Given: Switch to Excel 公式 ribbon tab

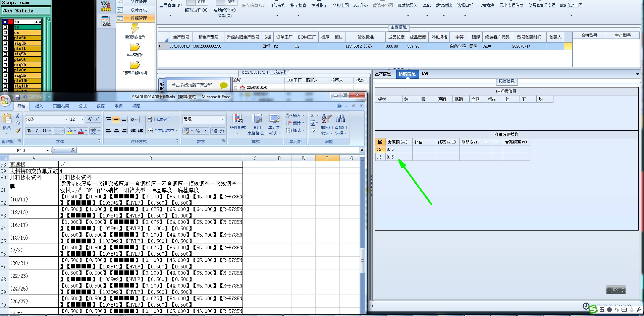Looking at the screenshot, I should pos(83,106).
